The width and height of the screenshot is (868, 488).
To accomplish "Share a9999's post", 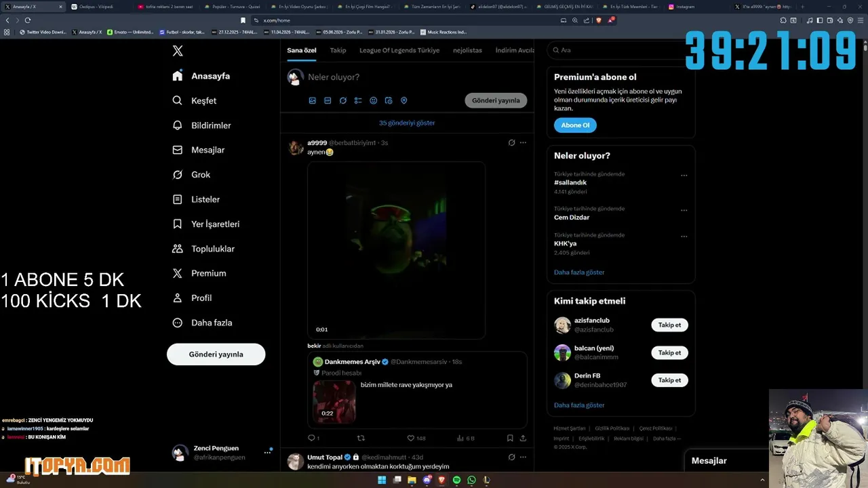I will click(x=523, y=438).
